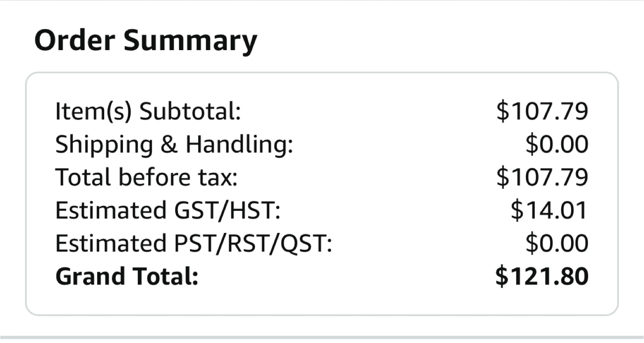Click the $121.80 grand total amount
644x343 pixels.
point(542,276)
